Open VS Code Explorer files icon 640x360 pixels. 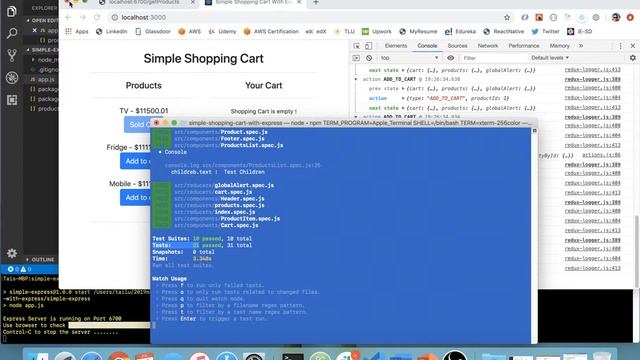pos(11,11)
